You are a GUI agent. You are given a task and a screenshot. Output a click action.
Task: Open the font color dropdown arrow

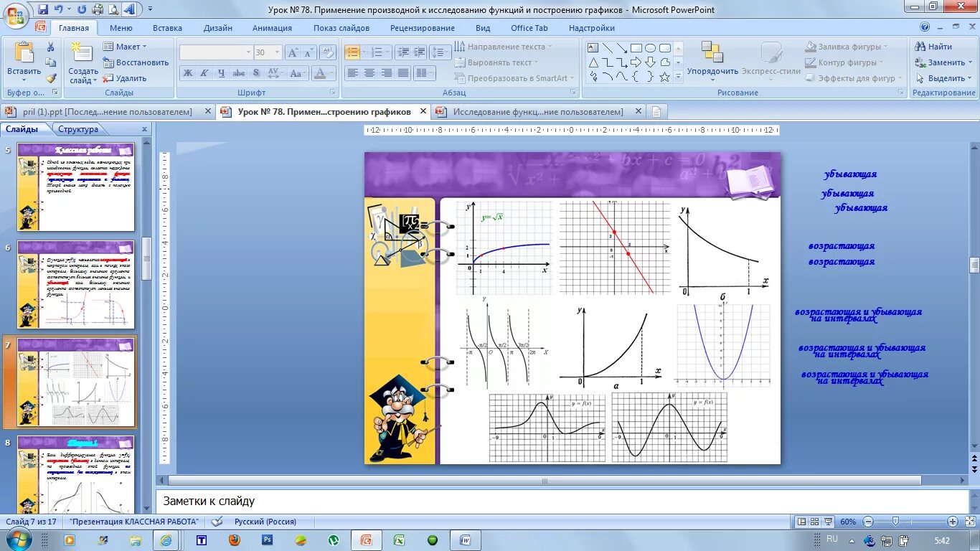(331, 73)
